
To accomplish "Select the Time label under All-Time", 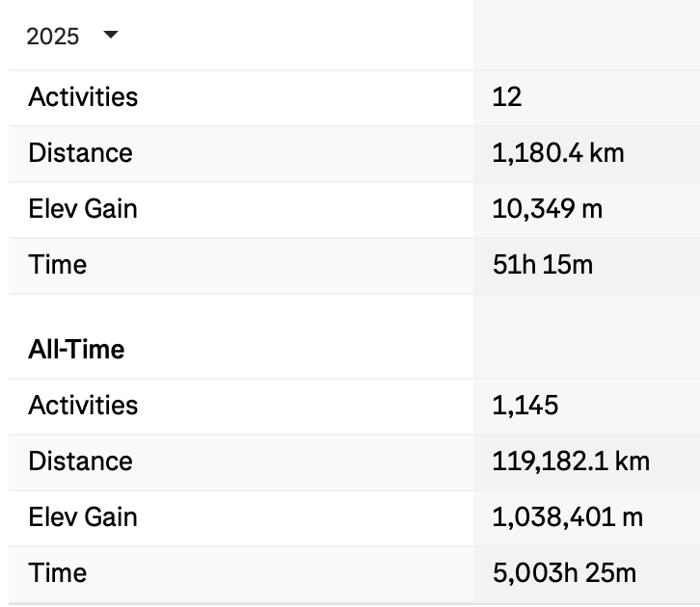I will pyautogui.click(x=58, y=573).
